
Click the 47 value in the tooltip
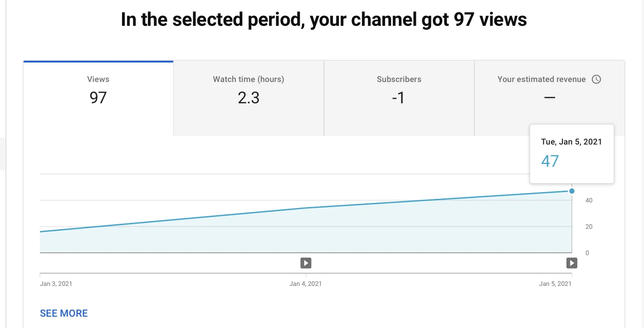point(550,161)
